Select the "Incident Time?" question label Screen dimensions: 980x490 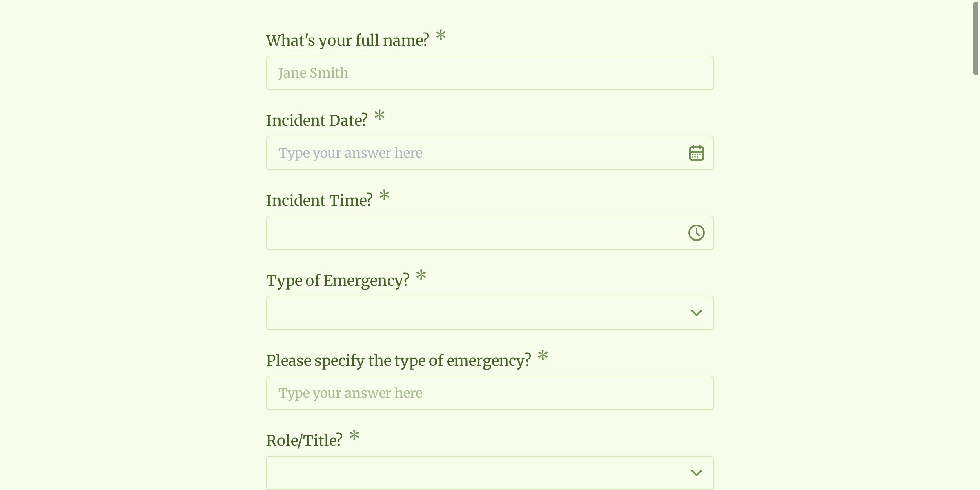[x=319, y=200]
